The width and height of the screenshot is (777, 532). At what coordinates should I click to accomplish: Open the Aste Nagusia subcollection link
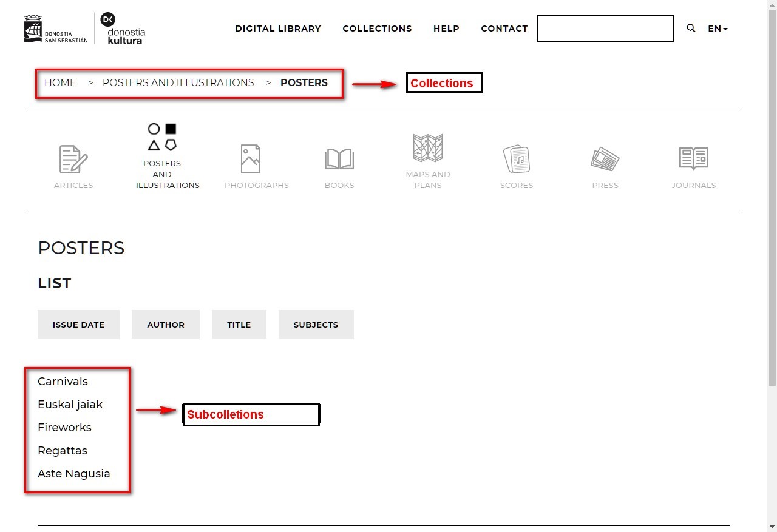point(74,474)
